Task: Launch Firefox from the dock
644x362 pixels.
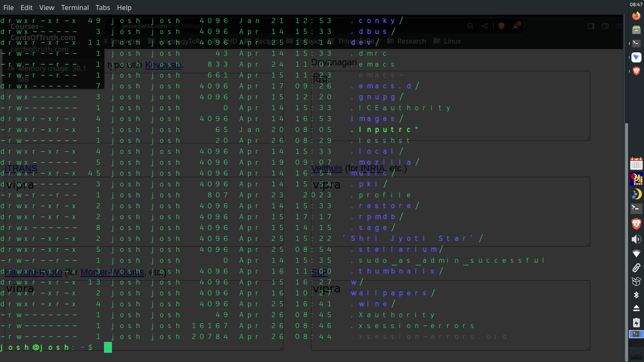Action: (x=636, y=16)
